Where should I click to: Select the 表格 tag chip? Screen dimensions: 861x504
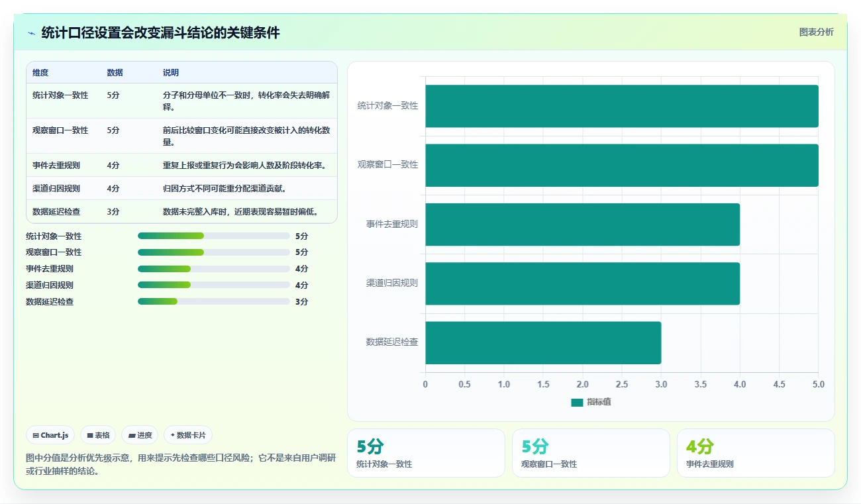point(98,435)
